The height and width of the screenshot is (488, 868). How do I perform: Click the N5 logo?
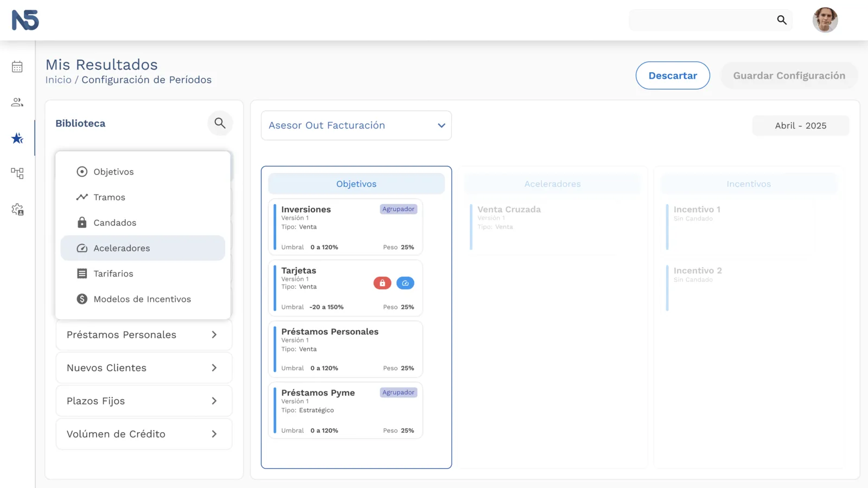[25, 20]
